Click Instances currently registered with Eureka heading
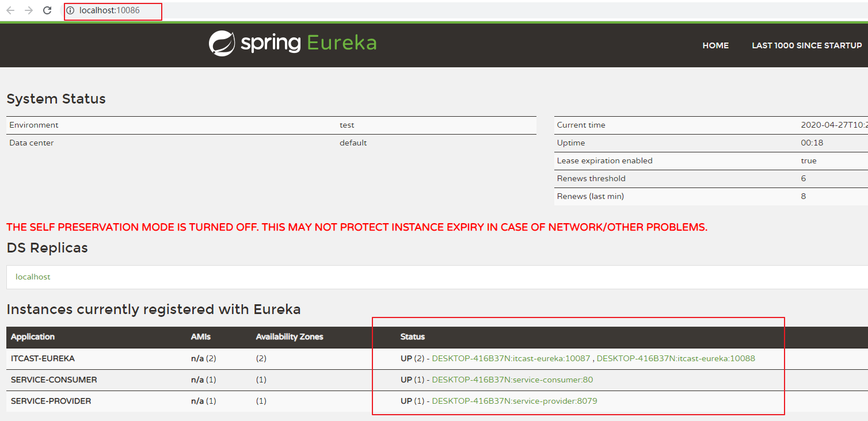 point(154,309)
